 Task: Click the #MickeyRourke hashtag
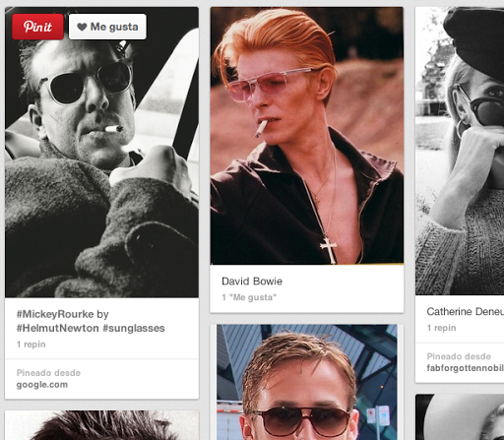(55, 314)
